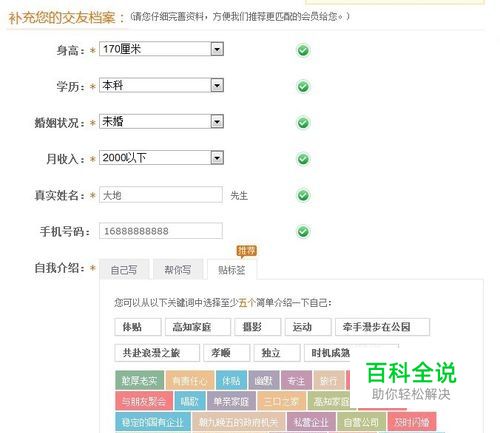This screenshot has height=433, width=500.
Task: Select the red 及时闪婚 keyword tag
Action: (x=412, y=422)
